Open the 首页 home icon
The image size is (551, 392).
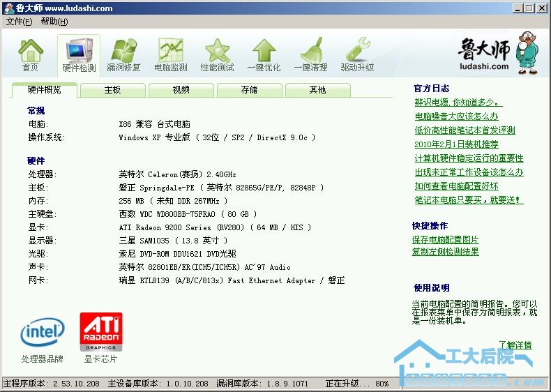(30, 54)
